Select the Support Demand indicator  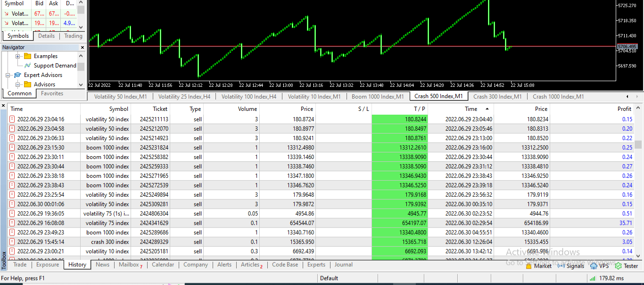55,66
